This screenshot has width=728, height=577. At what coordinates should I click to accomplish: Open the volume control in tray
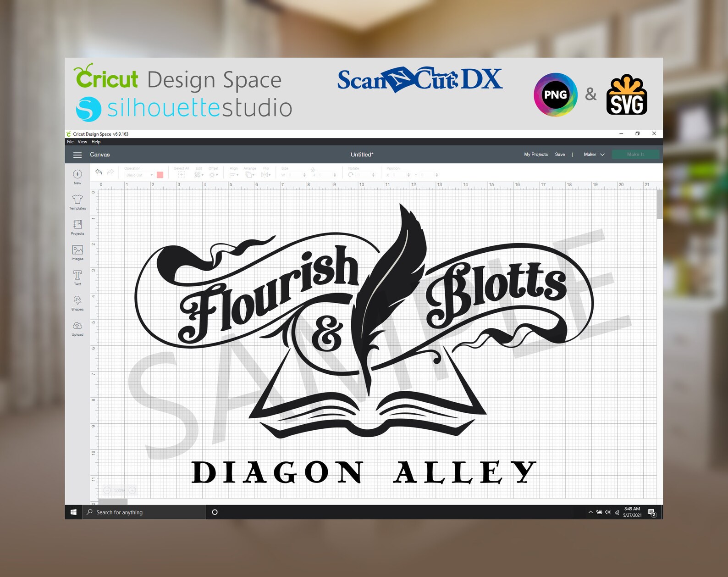click(607, 512)
